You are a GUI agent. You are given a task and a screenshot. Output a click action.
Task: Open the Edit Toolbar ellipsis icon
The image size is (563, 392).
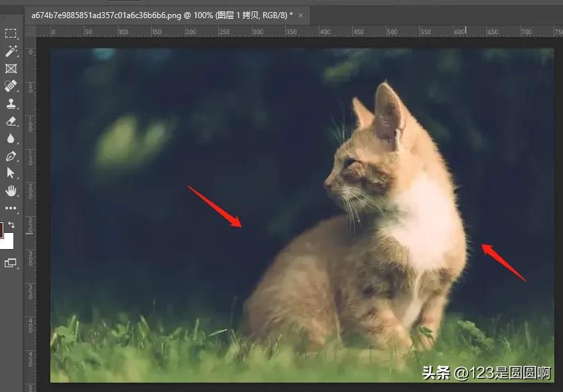pos(11,209)
